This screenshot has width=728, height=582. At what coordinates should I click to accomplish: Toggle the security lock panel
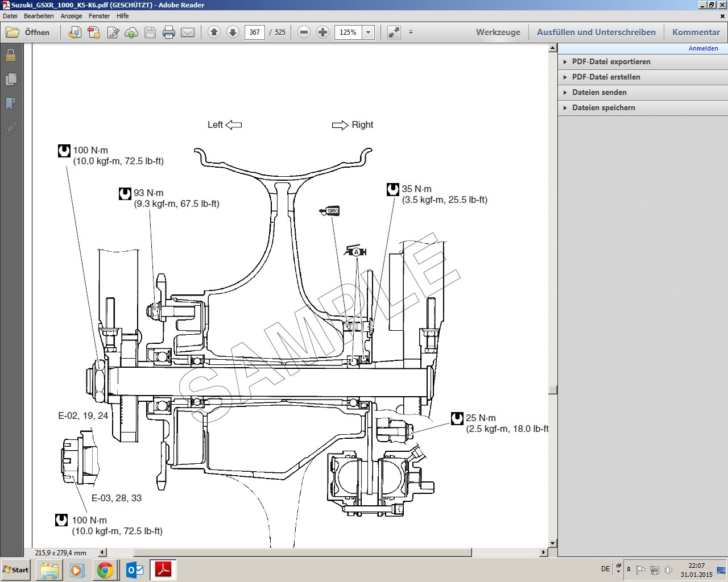point(11,55)
